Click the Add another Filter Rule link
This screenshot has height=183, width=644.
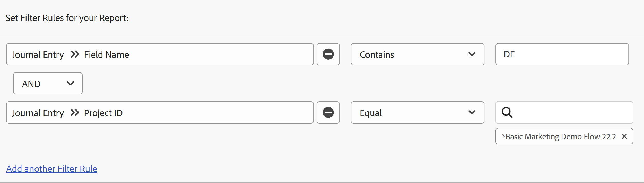pyautogui.click(x=52, y=169)
